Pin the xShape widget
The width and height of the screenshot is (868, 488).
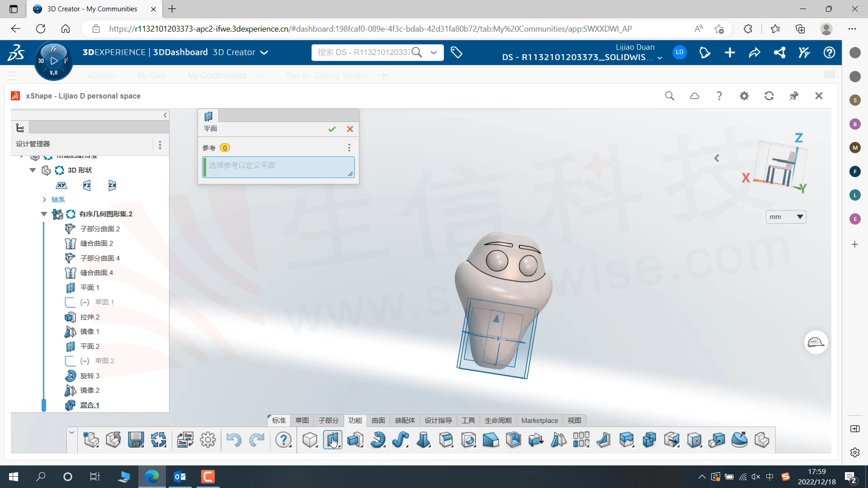[x=794, y=96]
